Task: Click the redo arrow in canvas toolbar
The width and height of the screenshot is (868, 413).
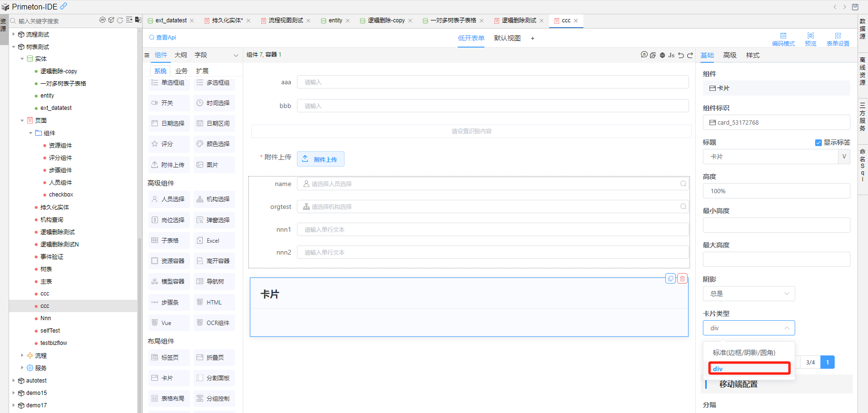Action: (x=690, y=55)
